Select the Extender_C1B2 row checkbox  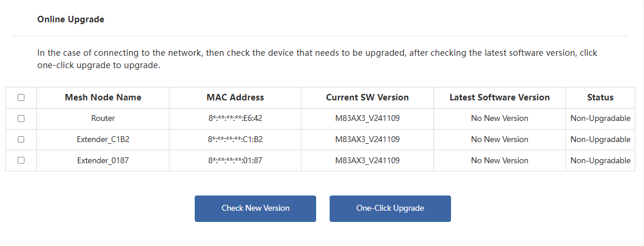21,140
